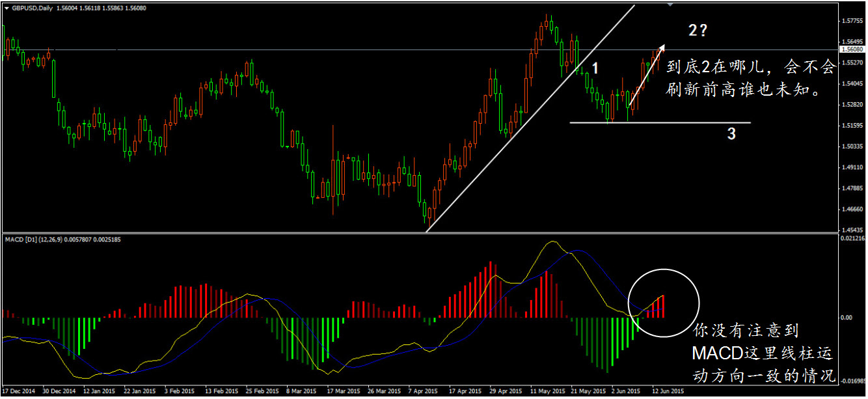Click the 1.54045 price scale value
The width and height of the screenshot is (868, 399).
coord(851,83)
